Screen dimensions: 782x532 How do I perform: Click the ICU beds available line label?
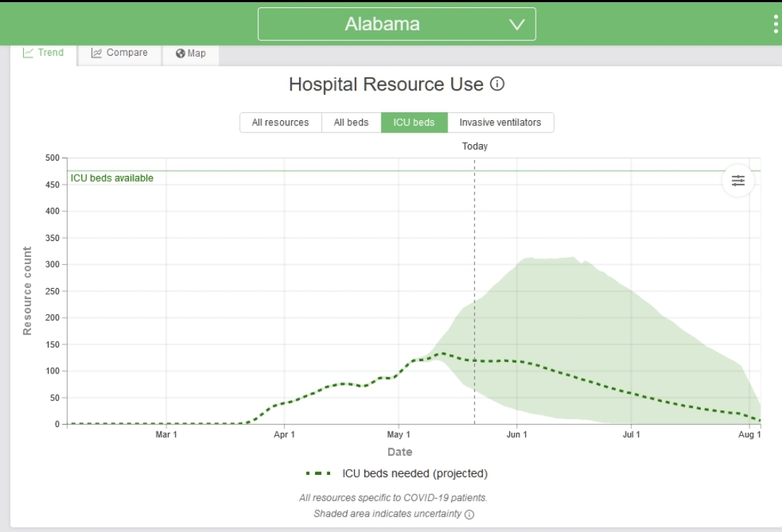click(112, 178)
